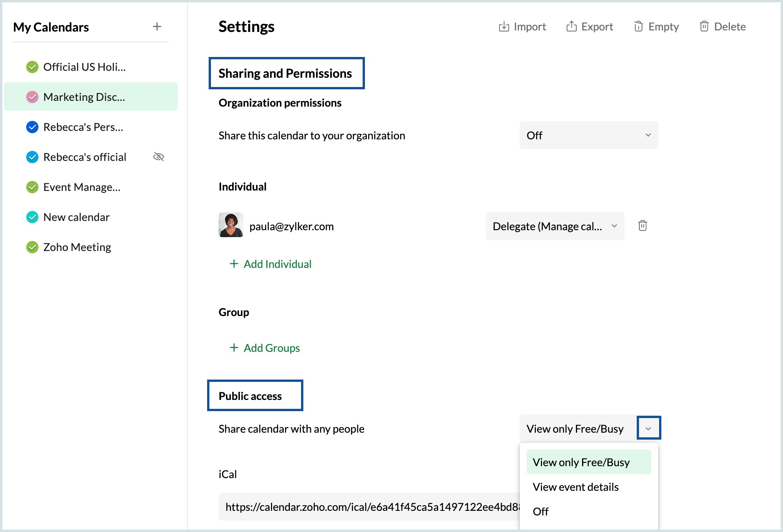Click the Export icon
This screenshot has height=532, width=783.
[x=571, y=26]
